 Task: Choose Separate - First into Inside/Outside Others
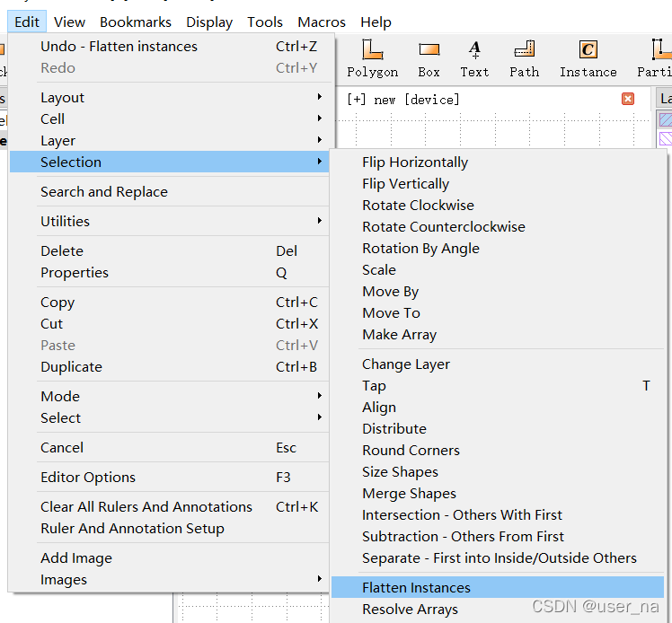pos(497,557)
